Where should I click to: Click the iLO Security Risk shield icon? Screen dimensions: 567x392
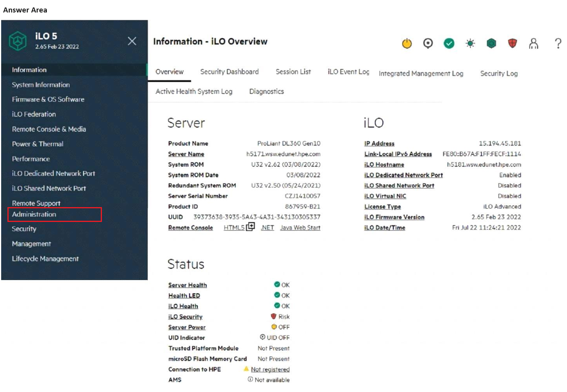(x=273, y=316)
